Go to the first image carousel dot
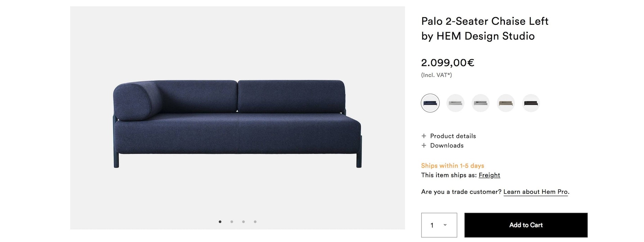The image size is (644, 242). (220, 222)
